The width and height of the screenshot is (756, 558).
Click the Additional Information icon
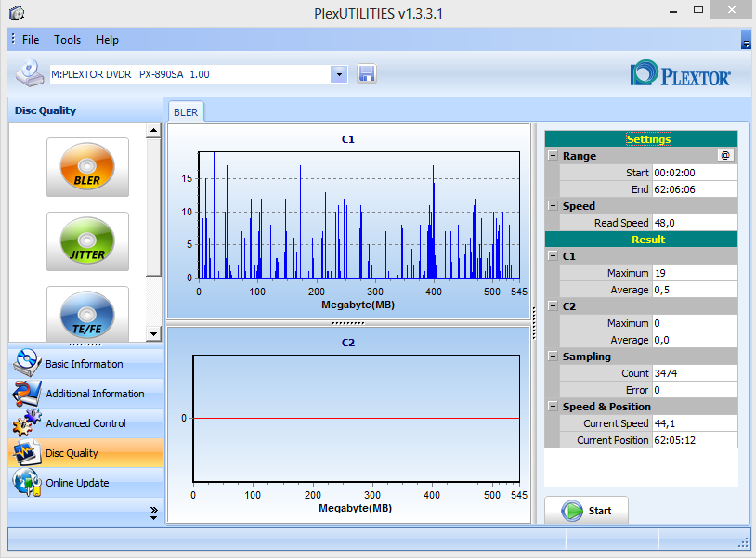[27, 394]
